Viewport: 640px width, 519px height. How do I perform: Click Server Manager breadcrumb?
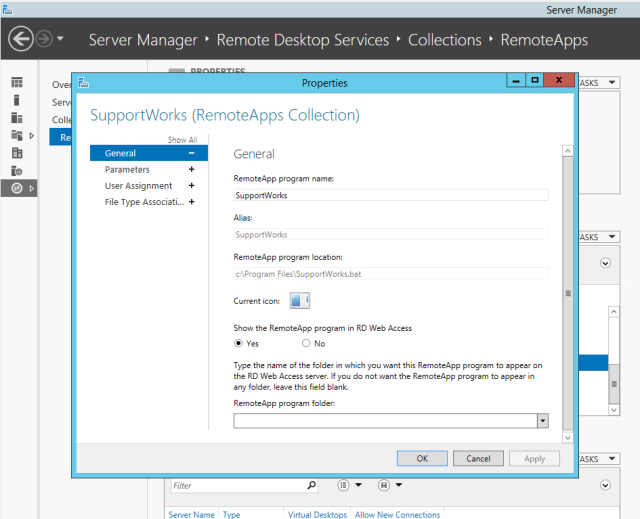[143, 40]
